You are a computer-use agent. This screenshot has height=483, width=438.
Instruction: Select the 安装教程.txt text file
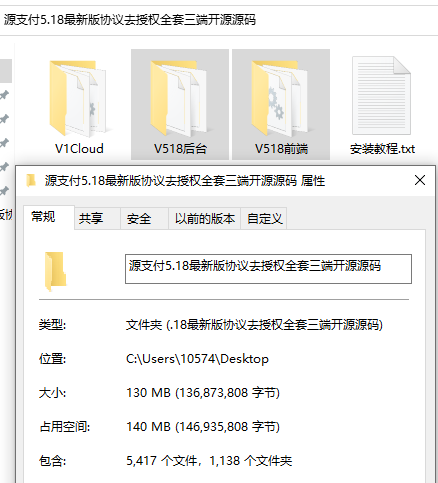pos(382,105)
